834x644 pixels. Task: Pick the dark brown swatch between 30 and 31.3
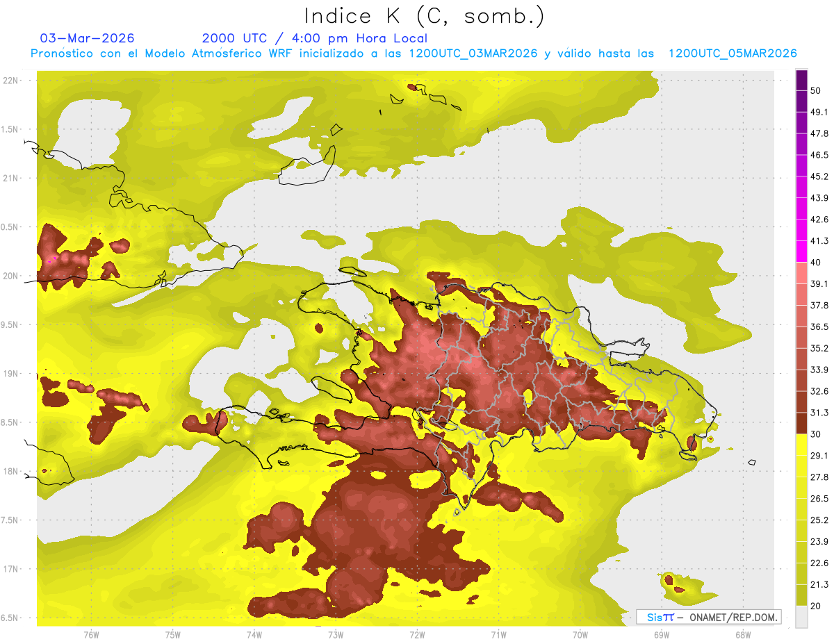click(801, 424)
